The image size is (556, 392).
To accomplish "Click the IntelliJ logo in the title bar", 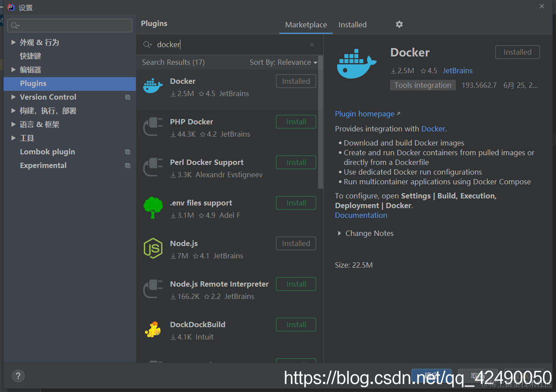I will 11,7.
